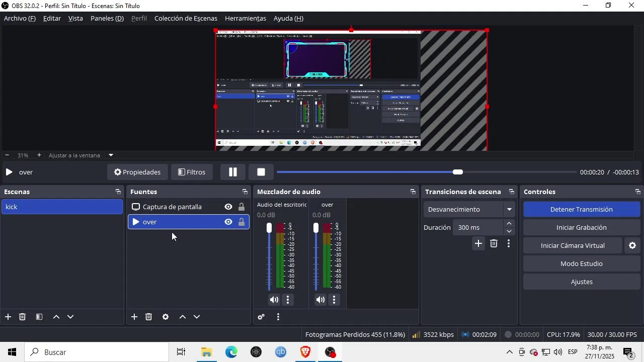The width and height of the screenshot is (644, 362).
Task: Click Detener Transmisión button
Action: point(582,209)
